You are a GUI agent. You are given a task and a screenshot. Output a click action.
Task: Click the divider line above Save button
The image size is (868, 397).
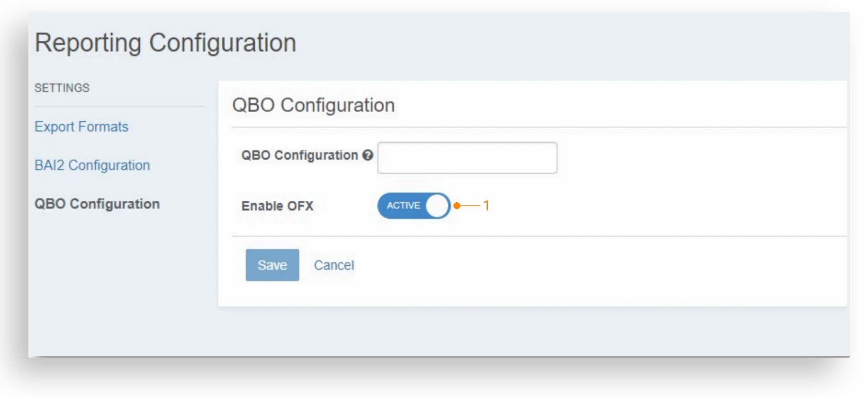(539, 236)
